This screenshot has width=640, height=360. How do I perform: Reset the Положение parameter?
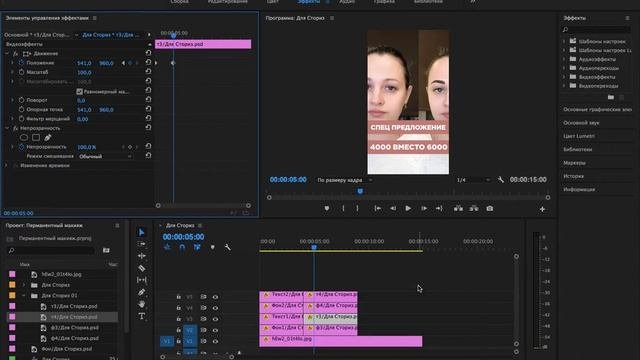coord(148,63)
